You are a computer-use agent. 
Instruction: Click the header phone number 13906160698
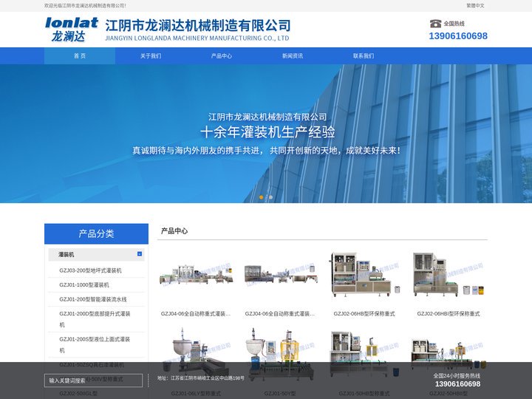click(458, 36)
